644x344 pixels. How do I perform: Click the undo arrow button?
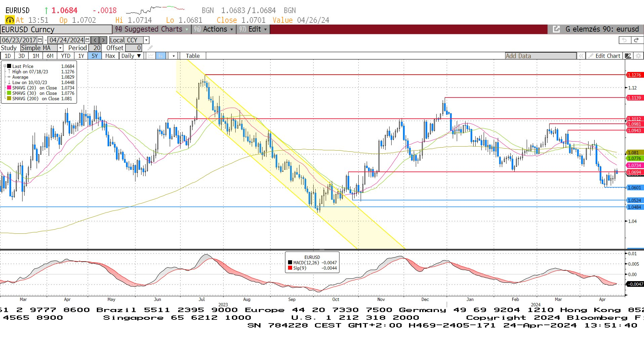tap(624, 40)
